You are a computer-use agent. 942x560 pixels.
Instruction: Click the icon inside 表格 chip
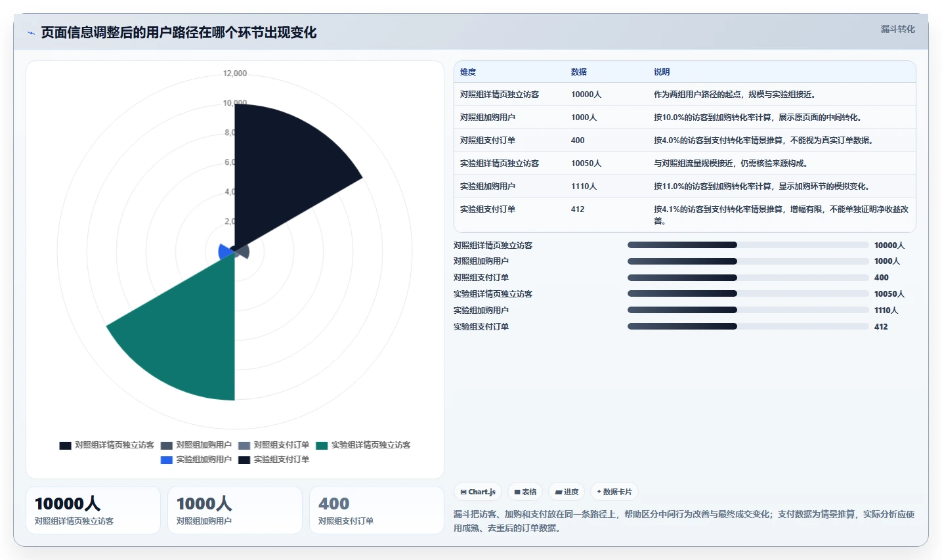click(517, 492)
